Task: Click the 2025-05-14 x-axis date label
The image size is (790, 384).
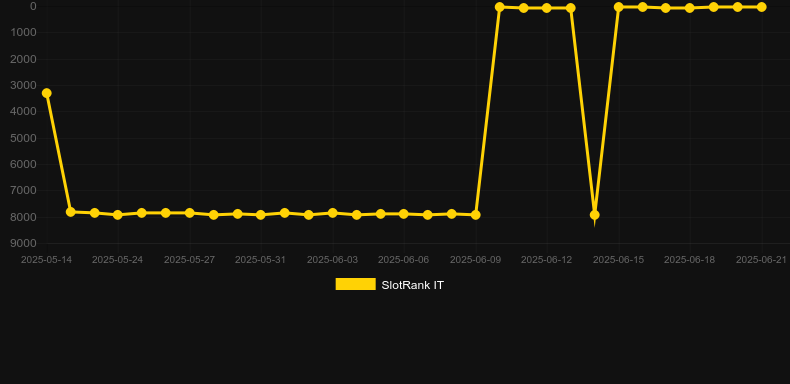Action: tap(46, 260)
